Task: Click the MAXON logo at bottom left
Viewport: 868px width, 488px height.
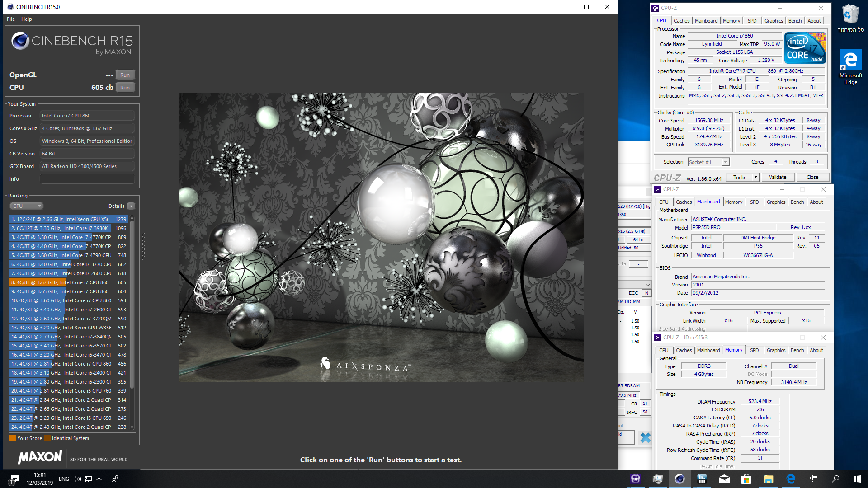Action: click(40, 457)
